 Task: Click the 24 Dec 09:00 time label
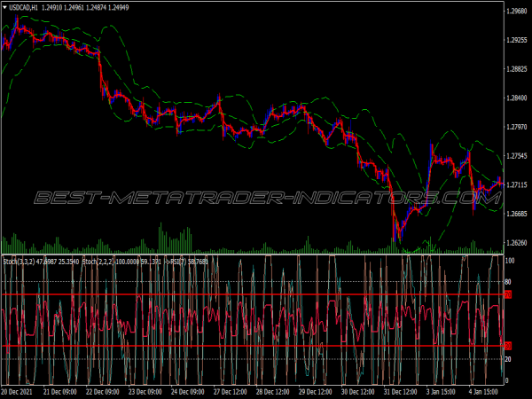click(188, 392)
